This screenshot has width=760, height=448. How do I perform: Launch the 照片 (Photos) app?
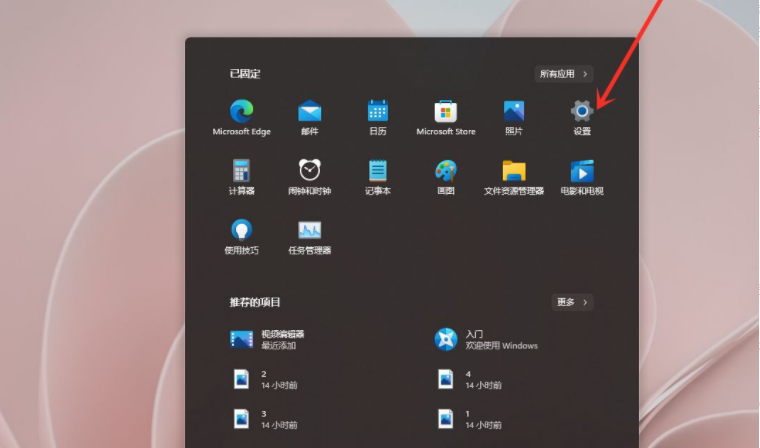coord(514,111)
